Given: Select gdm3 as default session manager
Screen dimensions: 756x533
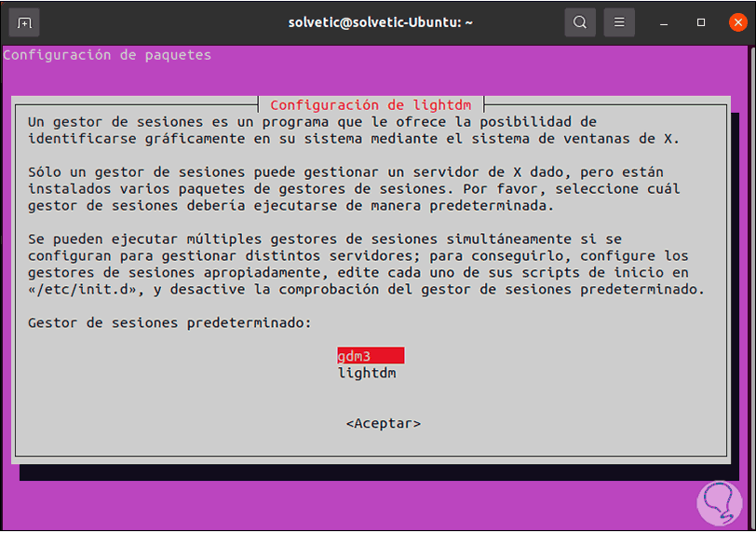Looking at the screenshot, I should click(x=371, y=356).
